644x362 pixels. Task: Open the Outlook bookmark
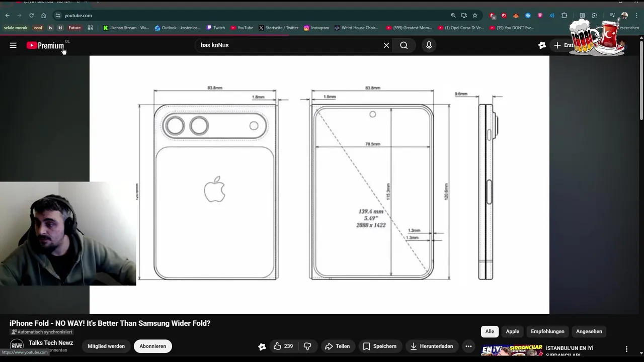(x=178, y=28)
